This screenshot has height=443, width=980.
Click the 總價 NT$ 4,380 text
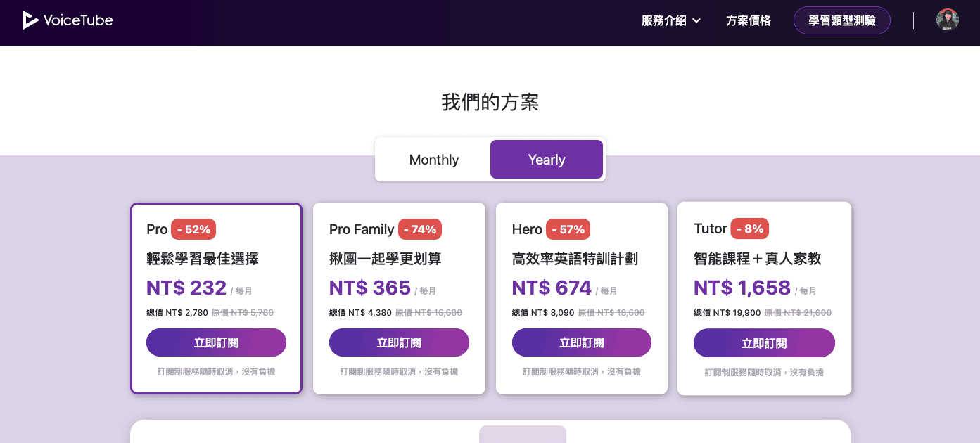(x=360, y=313)
